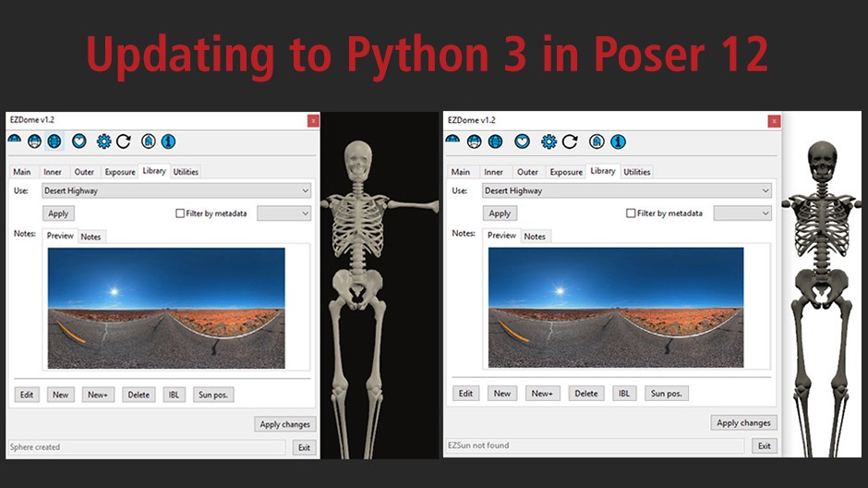Screen dimensions: 868x488
Task: Switch to Main tab in right window
Action: click(461, 172)
